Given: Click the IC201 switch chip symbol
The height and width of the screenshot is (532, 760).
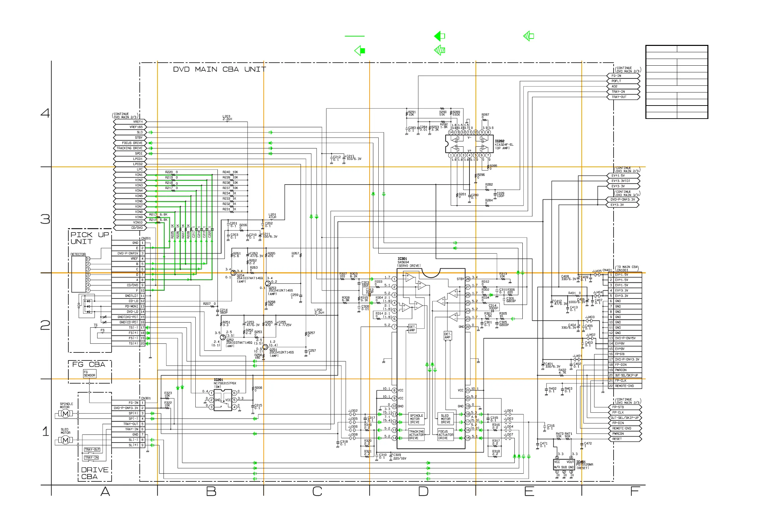Looking at the screenshot, I should point(223,400).
